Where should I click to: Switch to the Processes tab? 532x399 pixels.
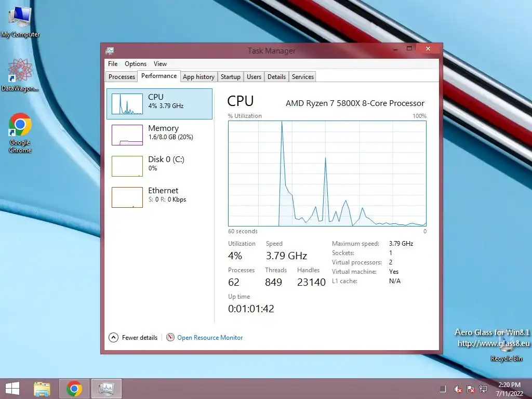click(x=122, y=77)
